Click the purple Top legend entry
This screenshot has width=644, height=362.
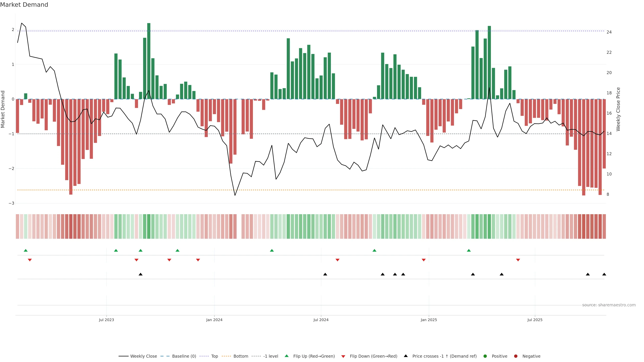click(214, 356)
